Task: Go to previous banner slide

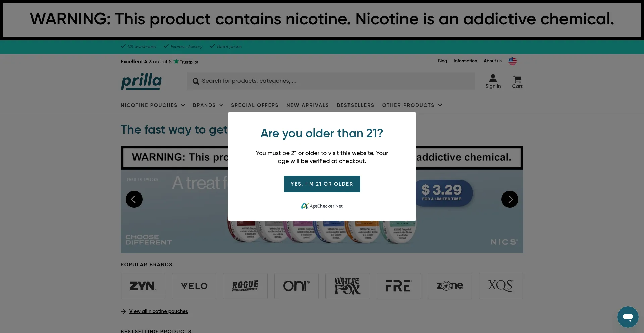Action: [134, 199]
